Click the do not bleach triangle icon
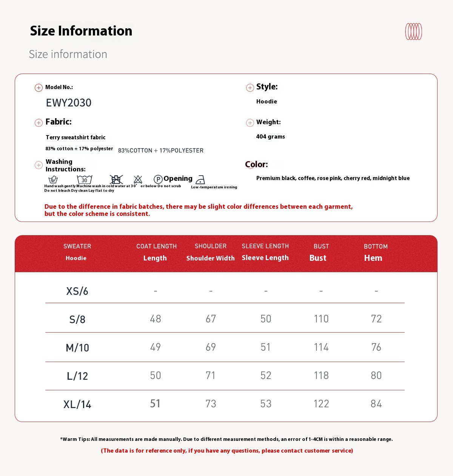This screenshot has width=453, height=476. [x=138, y=179]
